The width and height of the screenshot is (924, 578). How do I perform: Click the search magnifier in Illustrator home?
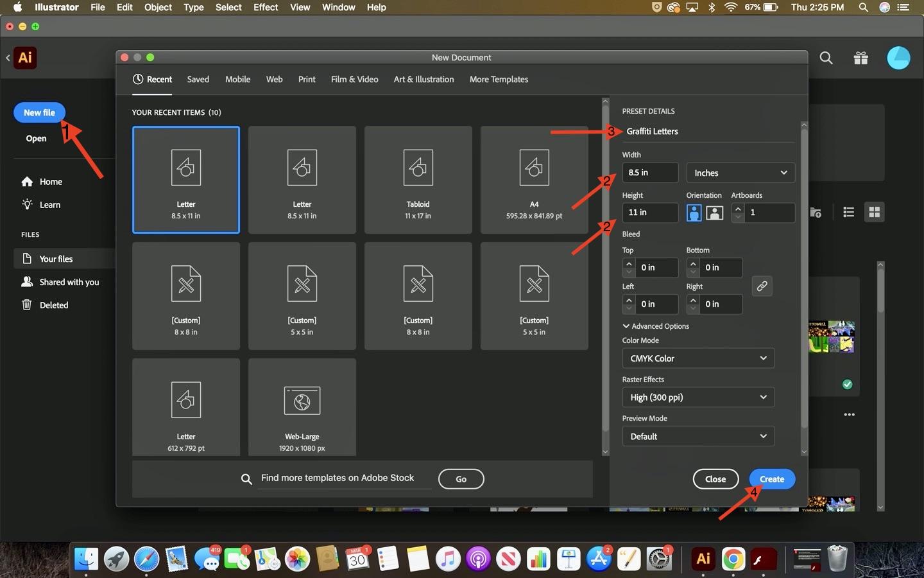click(x=826, y=58)
